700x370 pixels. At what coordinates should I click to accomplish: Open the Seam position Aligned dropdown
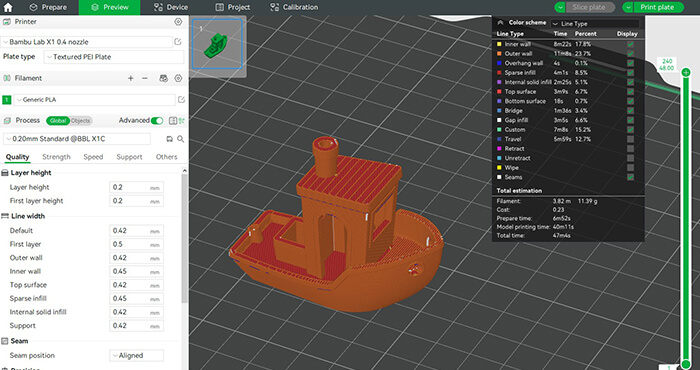click(136, 356)
